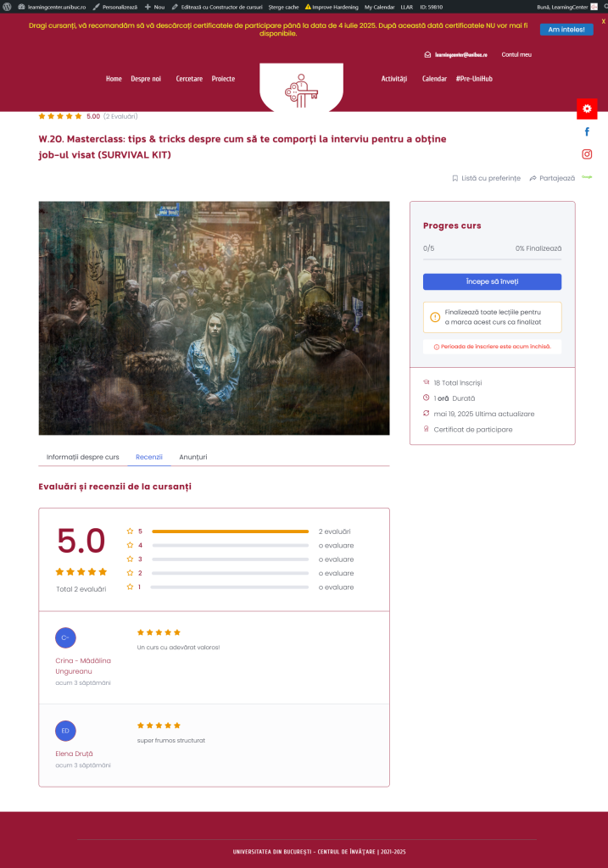Image resolution: width=608 pixels, height=868 pixels.
Task: Click the crowd course thumbnail image
Action: (214, 319)
